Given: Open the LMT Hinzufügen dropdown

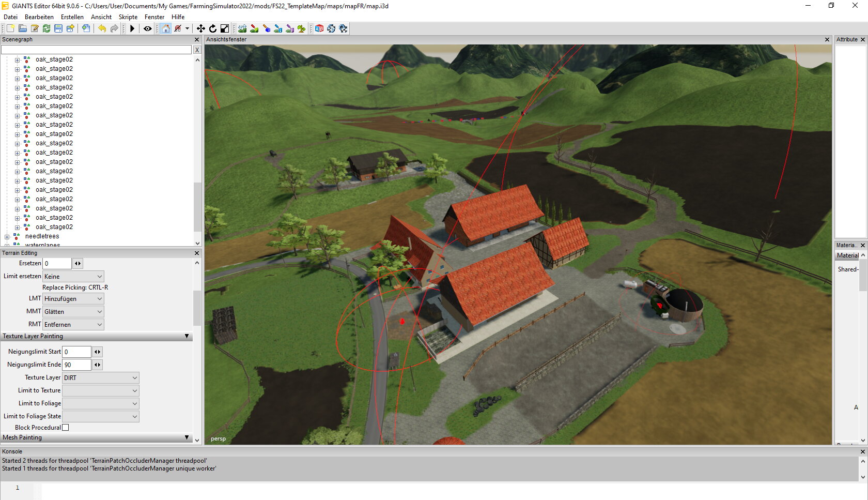Looking at the screenshot, I should pos(73,299).
